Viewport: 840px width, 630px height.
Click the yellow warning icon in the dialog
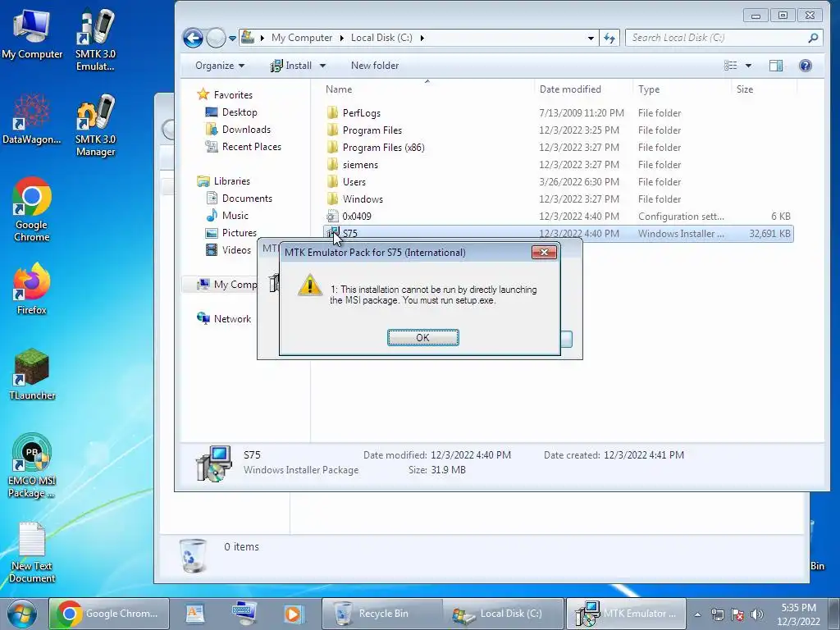[309, 285]
